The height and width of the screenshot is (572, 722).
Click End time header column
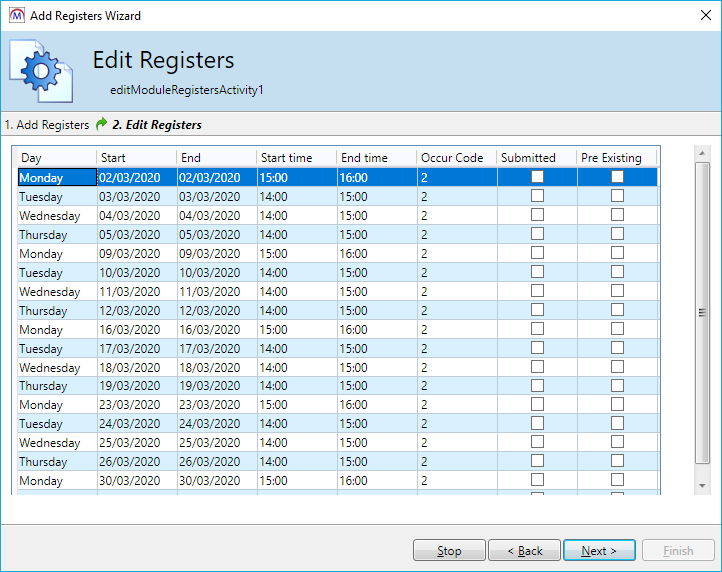click(375, 158)
